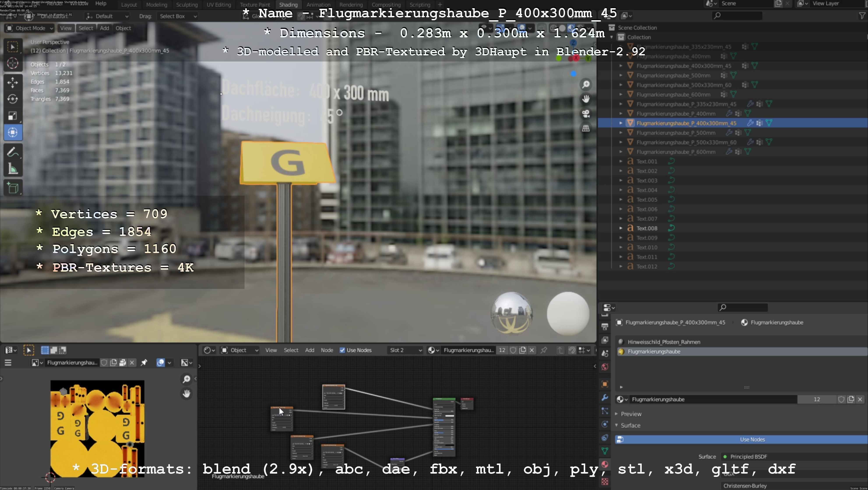The image size is (868, 490).
Task: Expand the Preview panel in material properties
Action: point(631,414)
